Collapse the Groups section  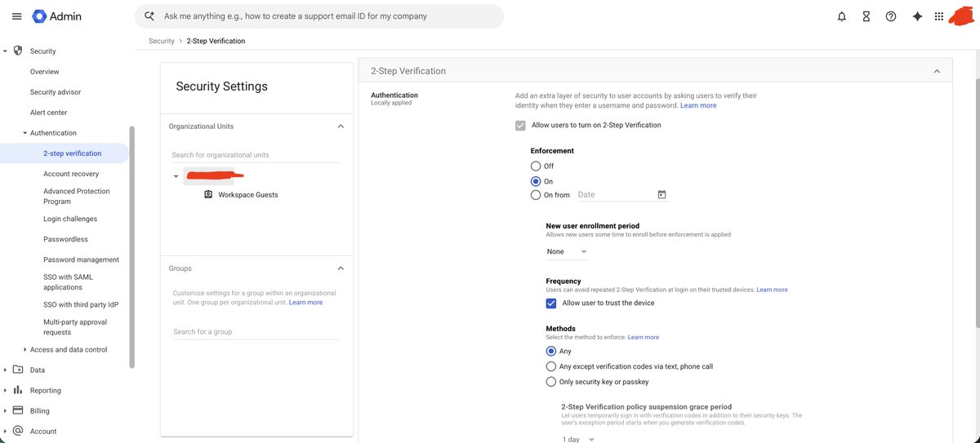tap(341, 268)
